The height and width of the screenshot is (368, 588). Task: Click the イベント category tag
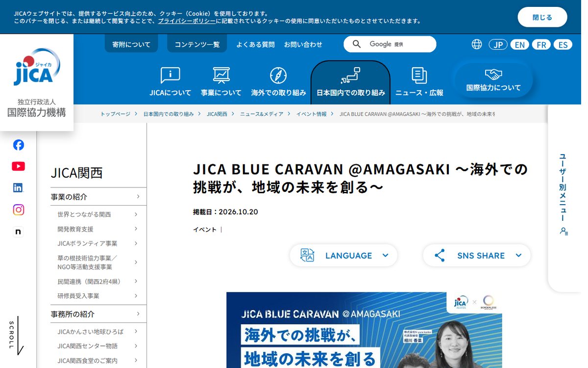click(205, 229)
